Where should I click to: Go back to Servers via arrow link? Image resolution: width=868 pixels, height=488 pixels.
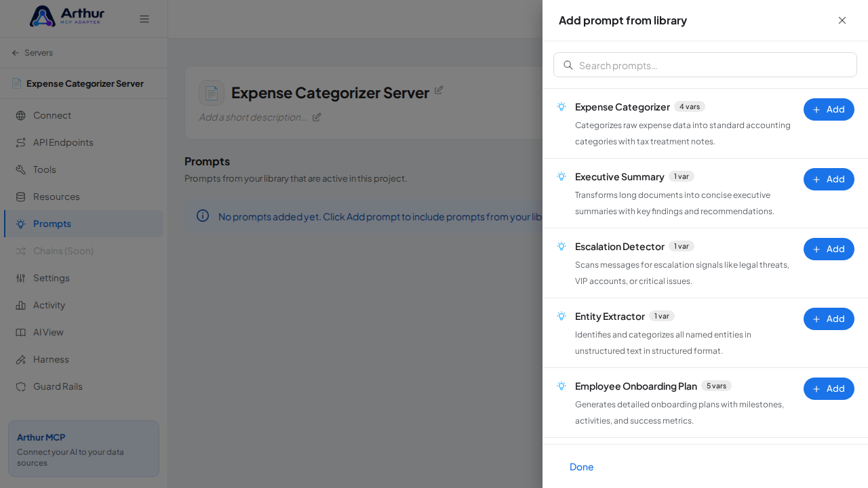[x=32, y=53]
